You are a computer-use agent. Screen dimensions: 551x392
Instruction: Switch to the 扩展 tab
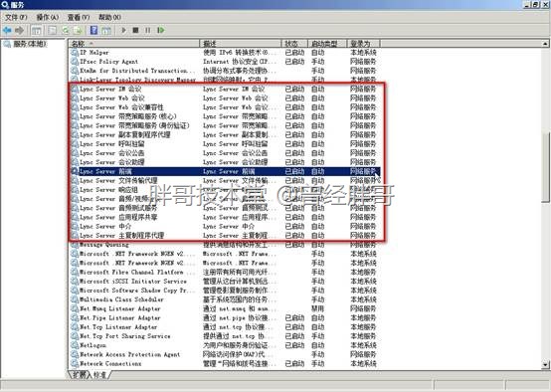click(x=80, y=375)
